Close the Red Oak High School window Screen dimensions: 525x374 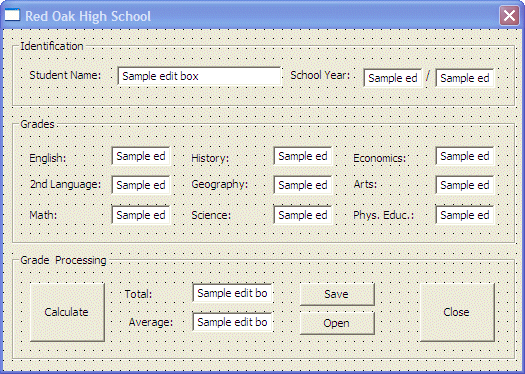tap(509, 15)
